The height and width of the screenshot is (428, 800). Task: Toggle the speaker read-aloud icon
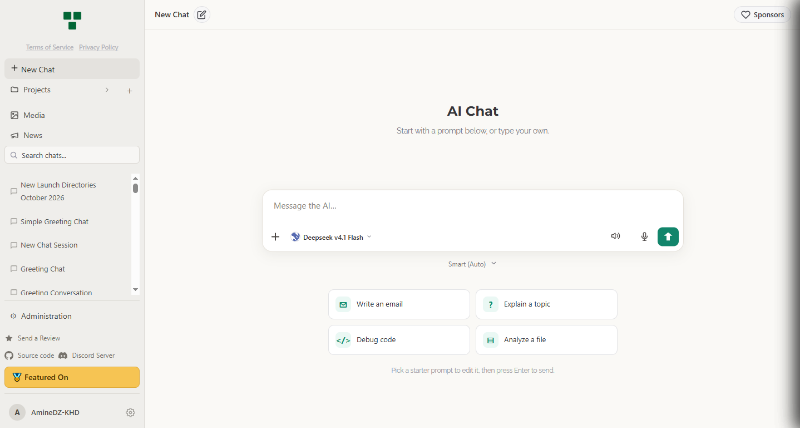615,236
